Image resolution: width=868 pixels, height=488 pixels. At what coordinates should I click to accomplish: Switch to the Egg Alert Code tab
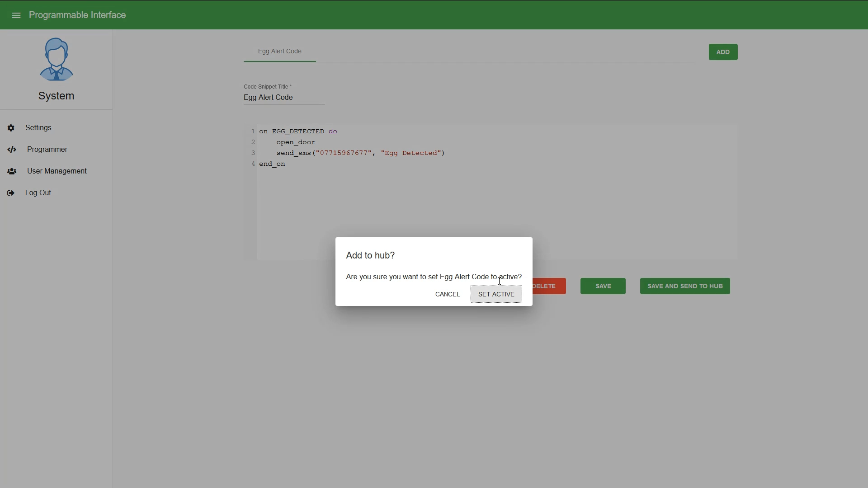point(280,52)
